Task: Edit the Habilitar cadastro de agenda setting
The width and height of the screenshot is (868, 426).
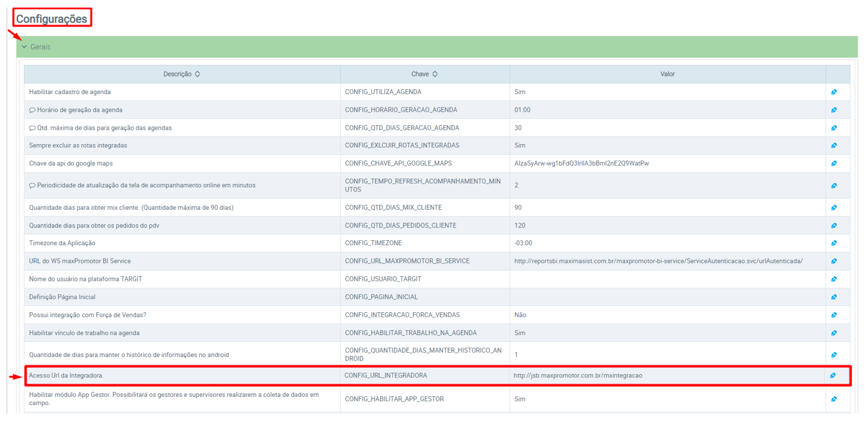Action: coord(834,92)
